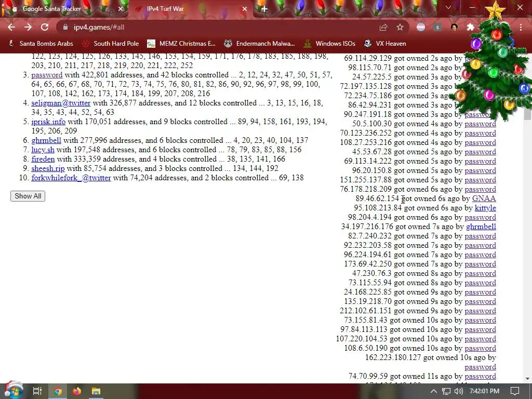Open the South Hard Pole bookmark
The width and height of the screenshot is (532, 399).
(111, 44)
